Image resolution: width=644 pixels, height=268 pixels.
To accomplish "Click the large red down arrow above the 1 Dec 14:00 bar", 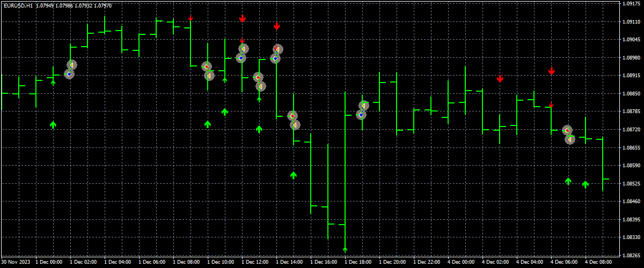I will click(276, 26).
